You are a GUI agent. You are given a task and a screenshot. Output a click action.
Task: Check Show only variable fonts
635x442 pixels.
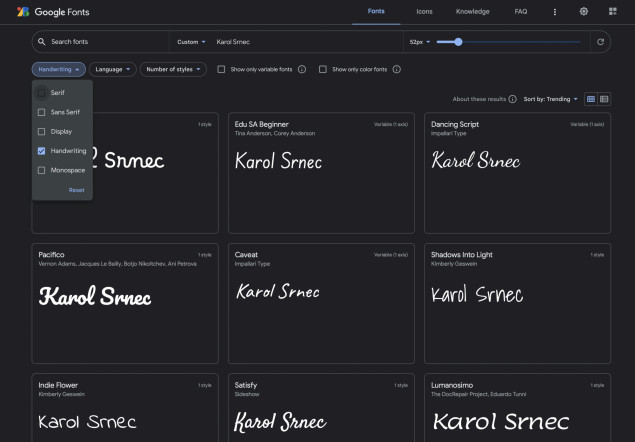pos(221,69)
